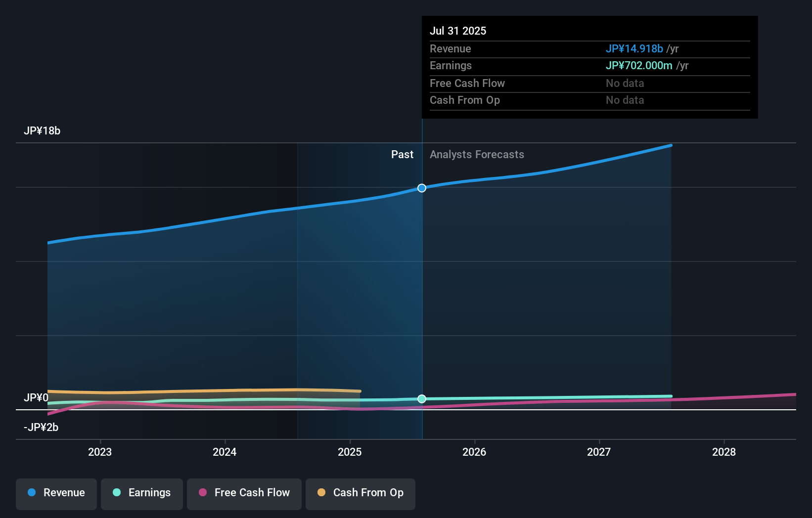The width and height of the screenshot is (812, 518).
Task: Click the orange Cash From Op legend dot
Action: click(321, 493)
